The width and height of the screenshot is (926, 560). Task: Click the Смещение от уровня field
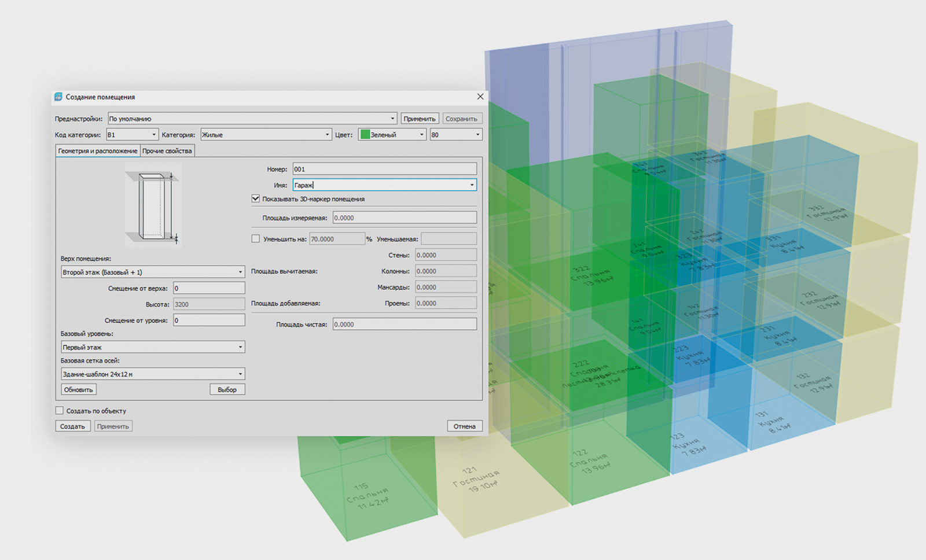click(x=209, y=320)
